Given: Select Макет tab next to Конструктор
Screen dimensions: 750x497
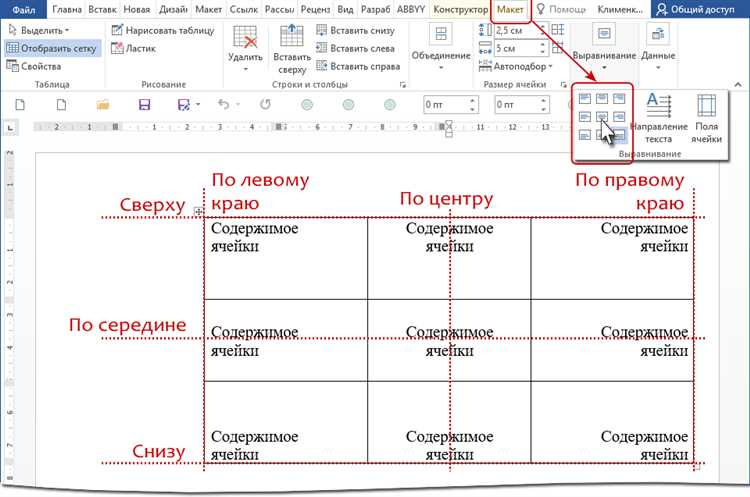Looking at the screenshot, I should [x=510, y=9].
